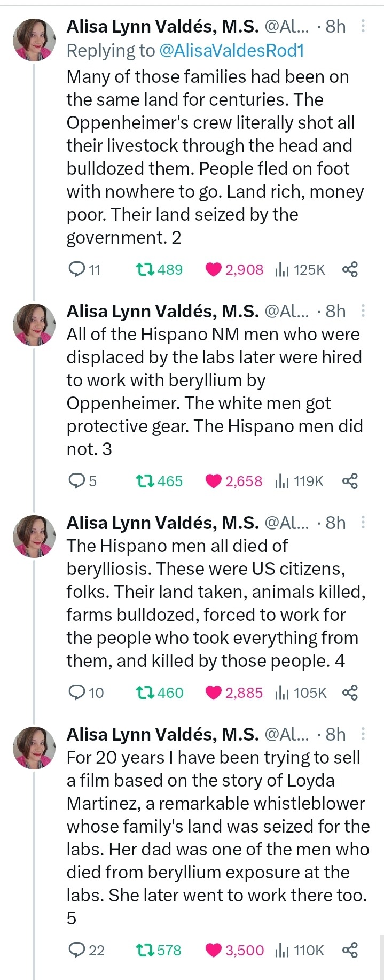
Task: Like the tweet with 3,500 likes
Action: (x=214, y=950)
